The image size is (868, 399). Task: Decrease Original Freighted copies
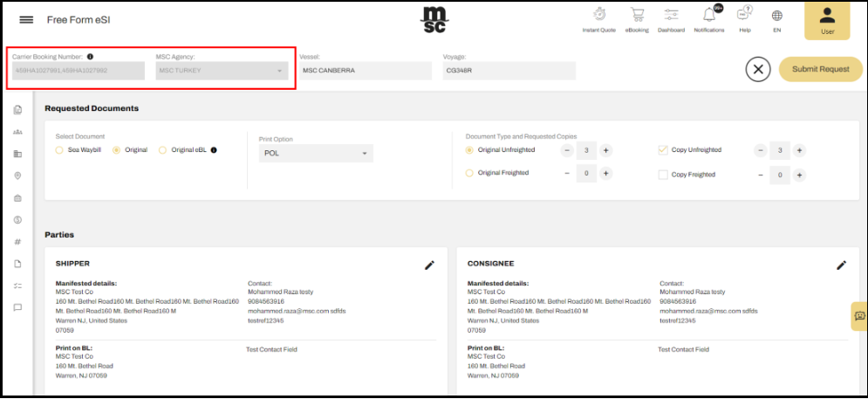tap(568, 174)
